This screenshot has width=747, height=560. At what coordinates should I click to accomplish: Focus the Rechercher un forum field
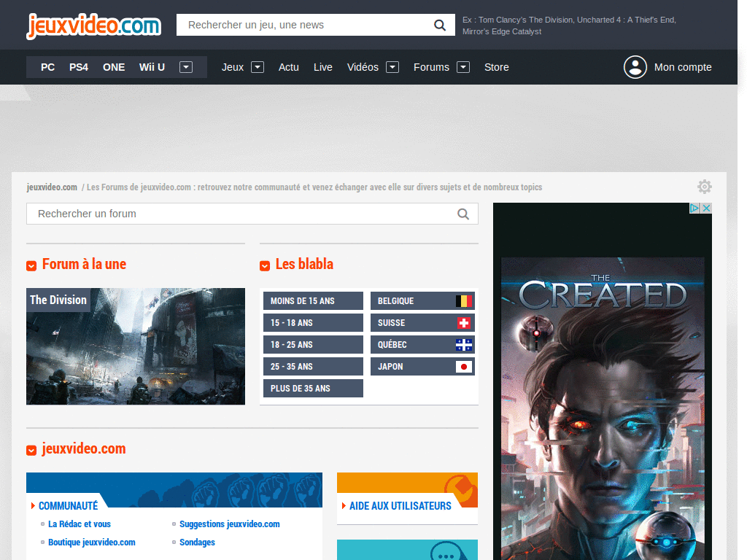[x=252, y=214]
